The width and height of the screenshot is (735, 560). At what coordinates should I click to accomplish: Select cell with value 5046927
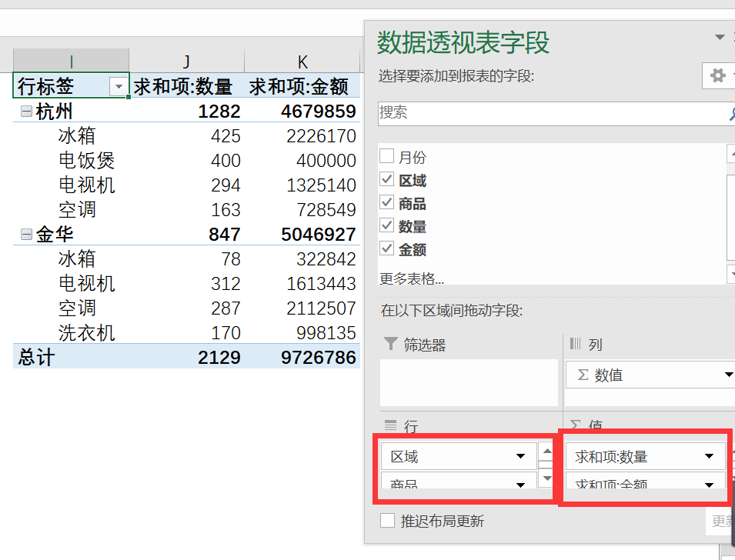pos(319,235)
